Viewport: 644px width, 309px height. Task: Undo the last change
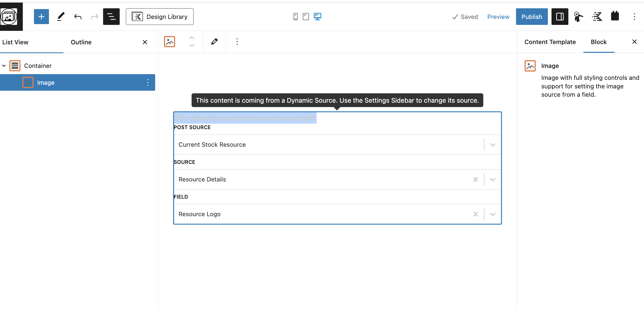point(78,17)
